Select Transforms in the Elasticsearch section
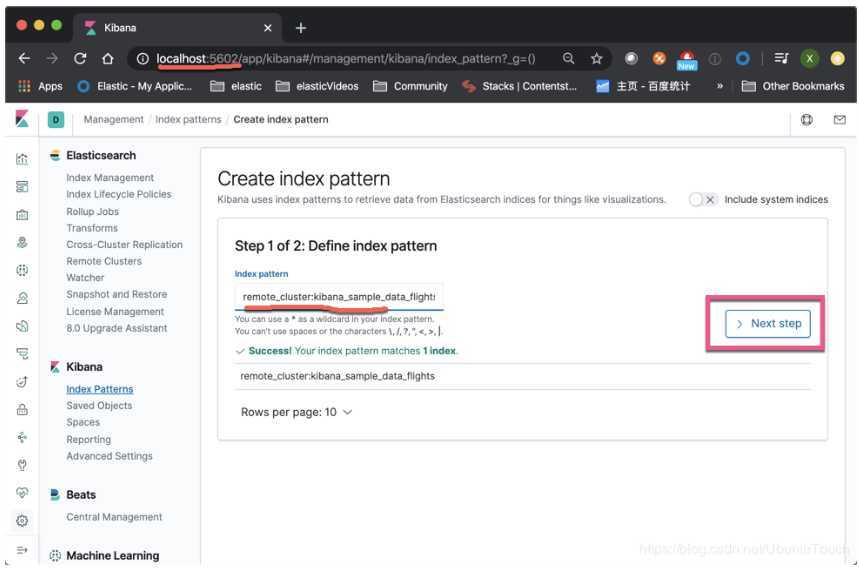This screenshot has height=575, width=859. pos(92,228)
